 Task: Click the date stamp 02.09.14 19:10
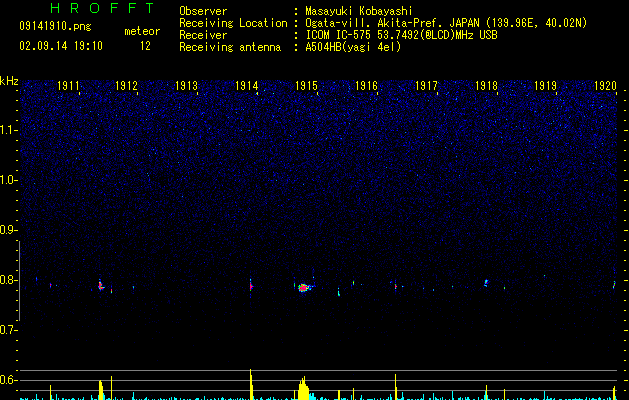click(61, 46)
